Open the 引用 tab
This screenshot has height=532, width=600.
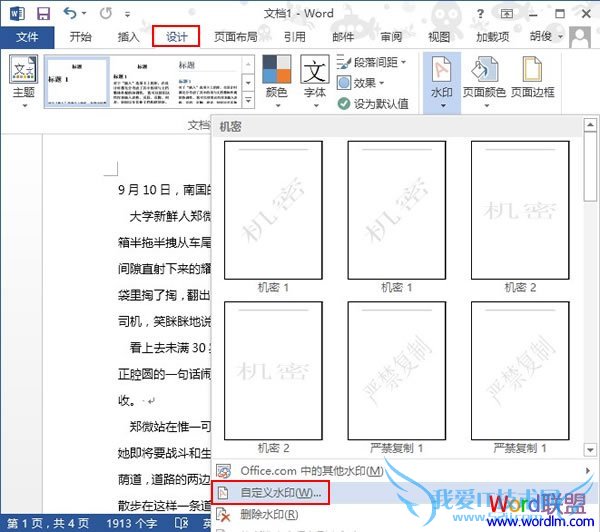click(x=295, y=37)
